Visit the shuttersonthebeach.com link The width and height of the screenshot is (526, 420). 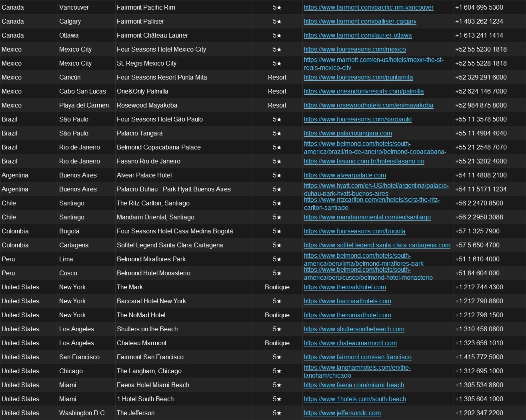[354, 329]
